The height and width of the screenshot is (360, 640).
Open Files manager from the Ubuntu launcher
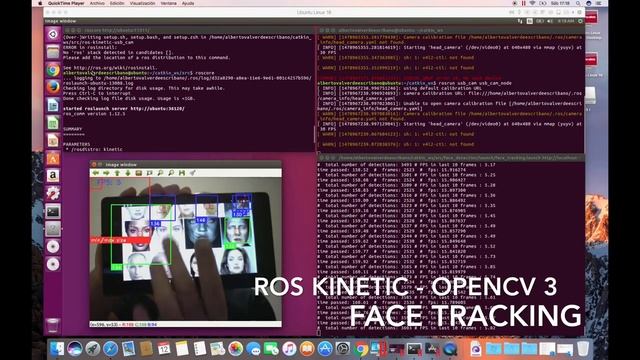coord(53,52)
